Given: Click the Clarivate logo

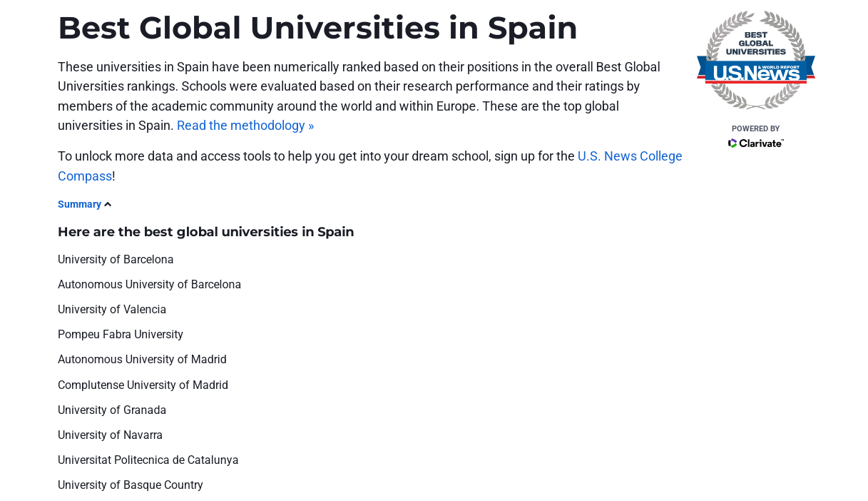Looking at the screenshot, I should [x=755, y=143].
